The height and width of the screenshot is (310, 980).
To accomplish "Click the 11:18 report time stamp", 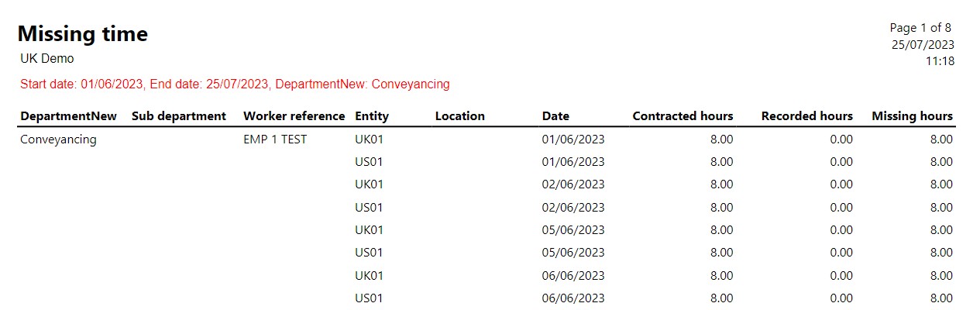I will [x=940, y=61].
